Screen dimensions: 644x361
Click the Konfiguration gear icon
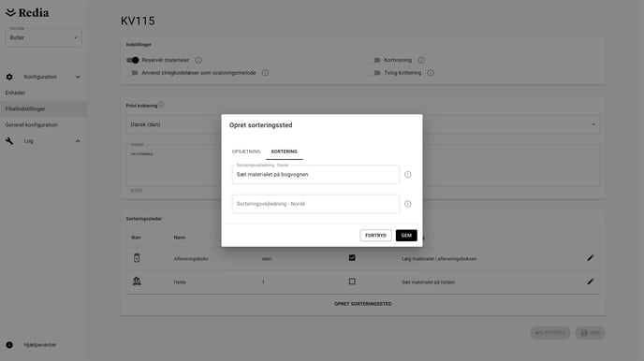tap(9, 77)
